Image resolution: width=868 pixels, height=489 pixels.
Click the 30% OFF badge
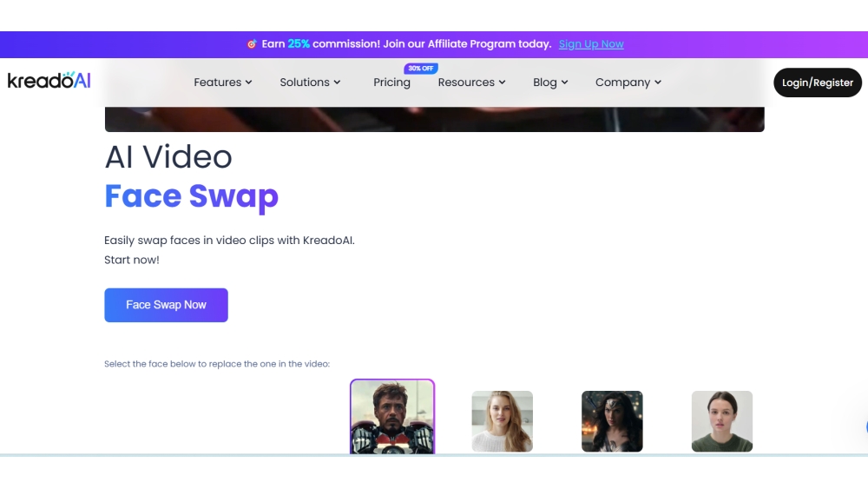click(421, 69)
